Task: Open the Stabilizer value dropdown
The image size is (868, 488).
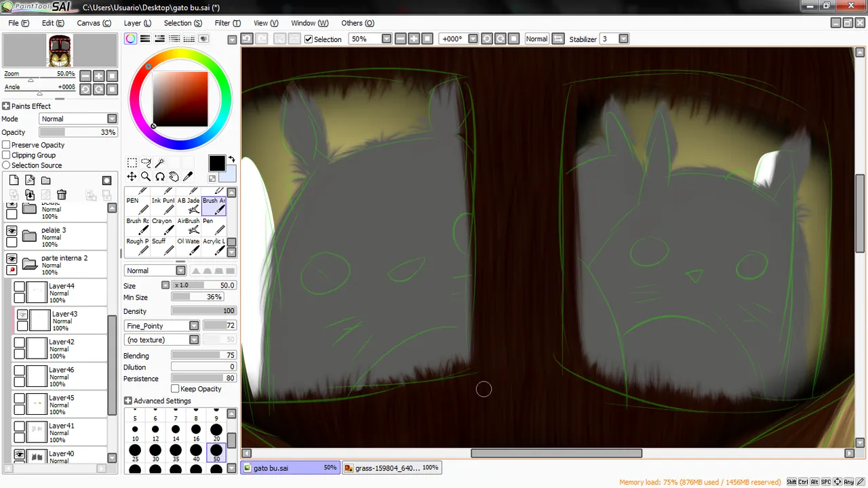Action: (x=624, y=39)
